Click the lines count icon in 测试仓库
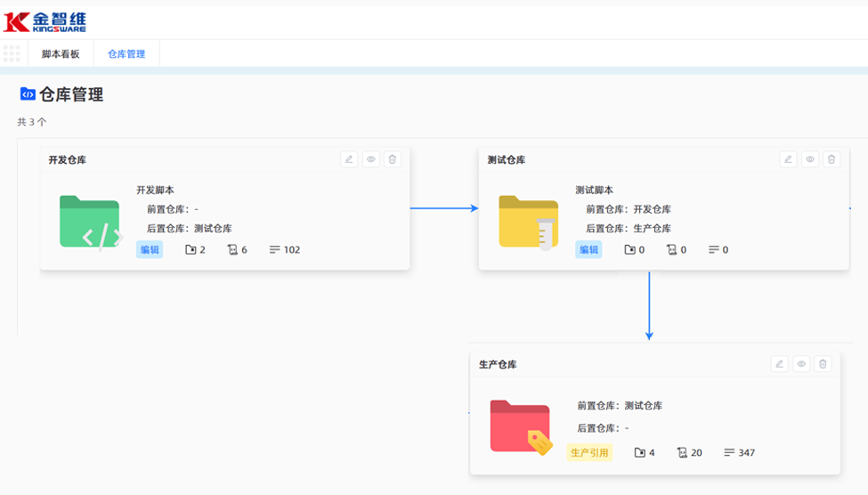The width and height of the screenshot is (868, 495). click(714, 249)
